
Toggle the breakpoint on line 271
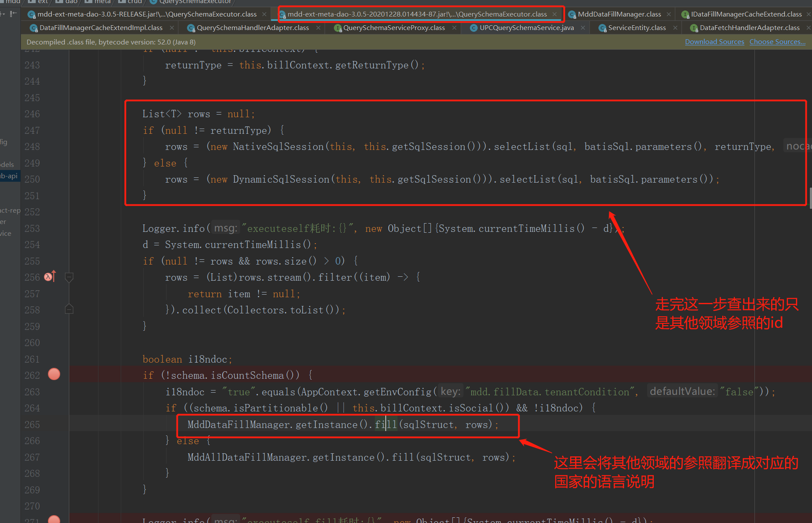coord(54,519)
